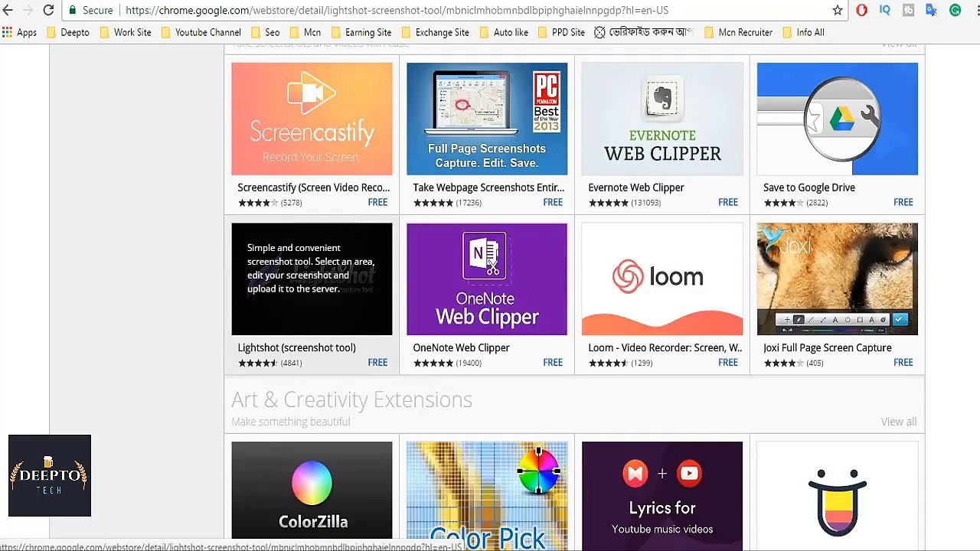Open the TubeBuddy extension icon
Image resolution: width=980 pixels, height=551 pixels.
(x=908, y=10)
